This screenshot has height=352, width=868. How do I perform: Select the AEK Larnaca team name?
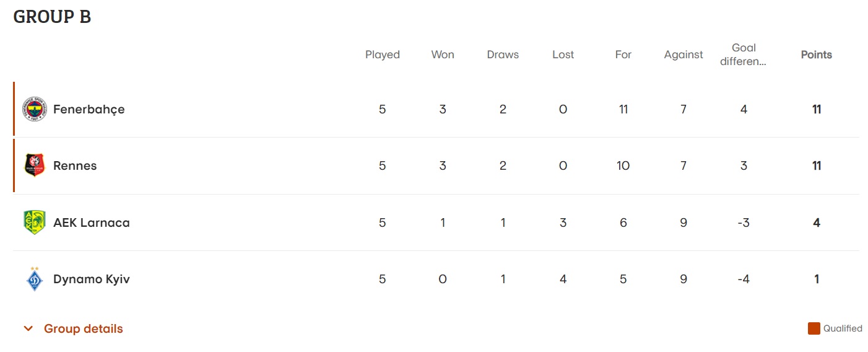click(x=92, y=222)
